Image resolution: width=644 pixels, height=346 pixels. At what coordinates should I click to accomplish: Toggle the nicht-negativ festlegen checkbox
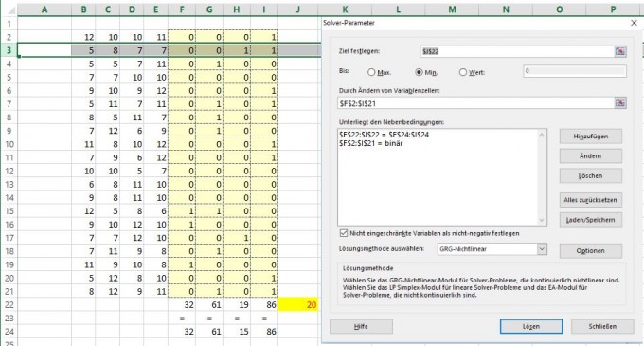coord(344,233)
